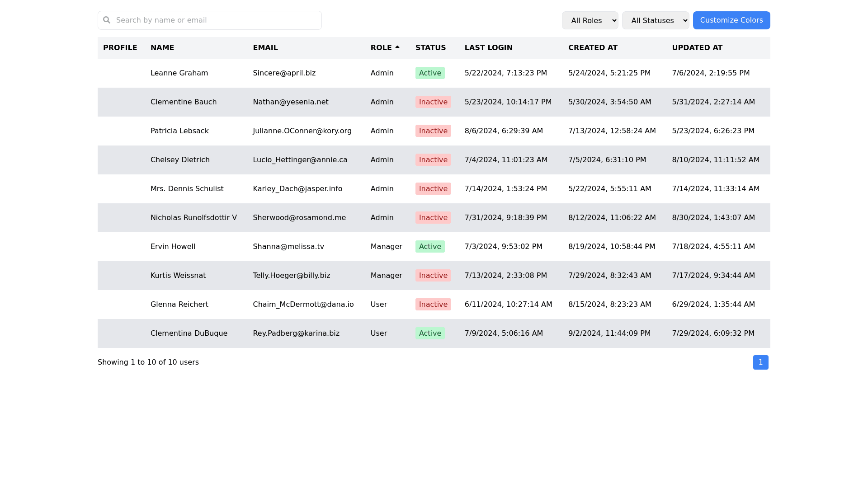Click the Role sort arrow icon
The height and width of the screenshot is (488, 868).
397,47
